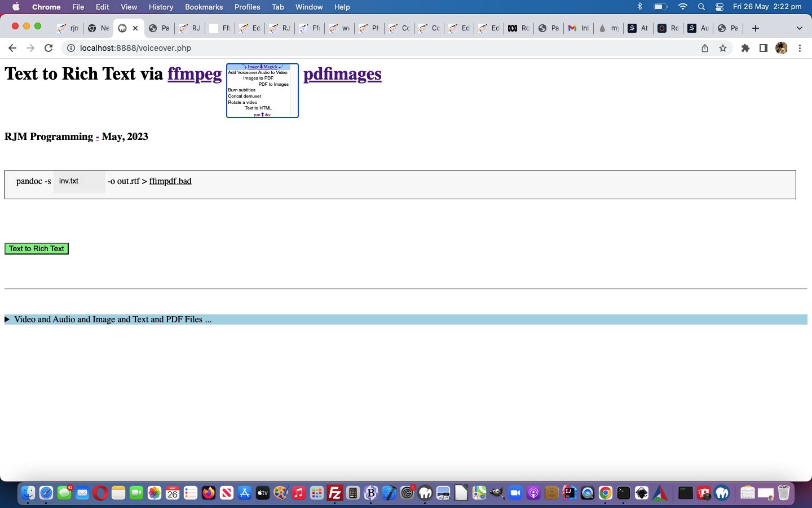Click the pandoc link below list
The image size is (812, 508).
pos(262,115)
